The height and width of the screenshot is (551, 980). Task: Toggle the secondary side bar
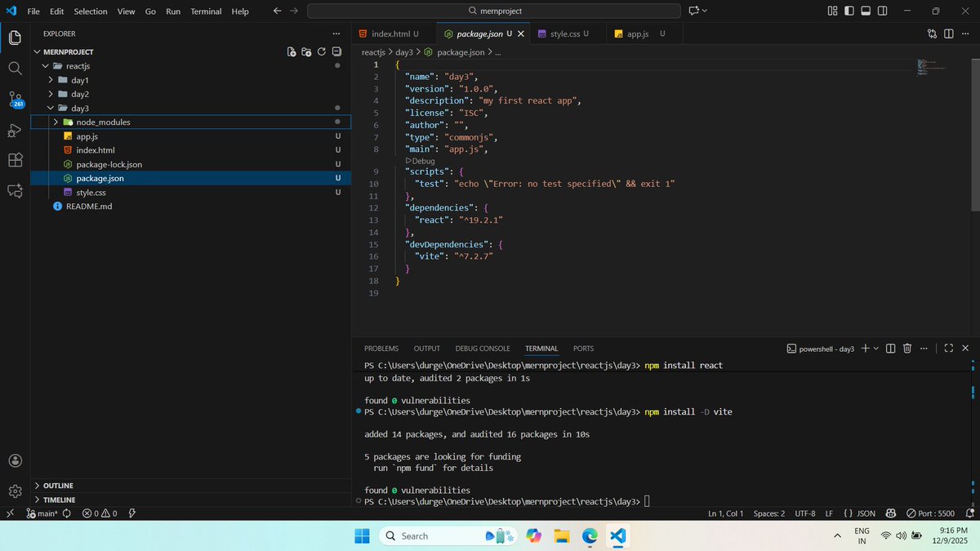pyautogui.click(x=882, y=11)
